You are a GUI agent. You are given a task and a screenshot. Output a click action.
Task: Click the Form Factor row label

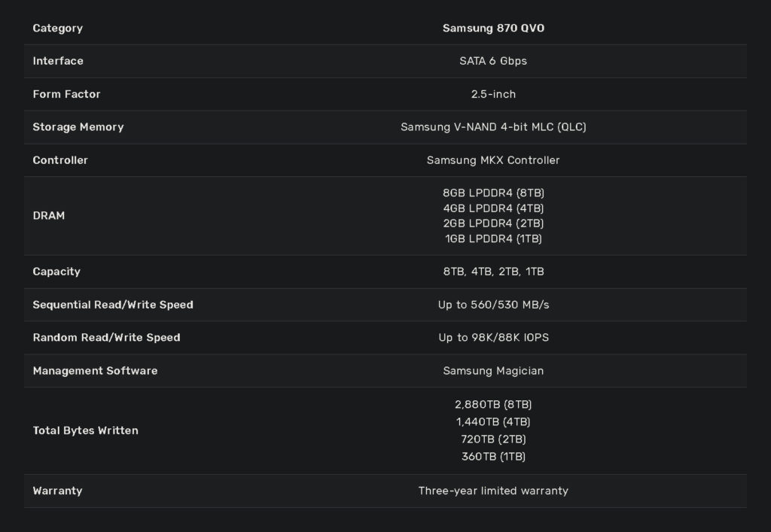(x=66, y=94)
